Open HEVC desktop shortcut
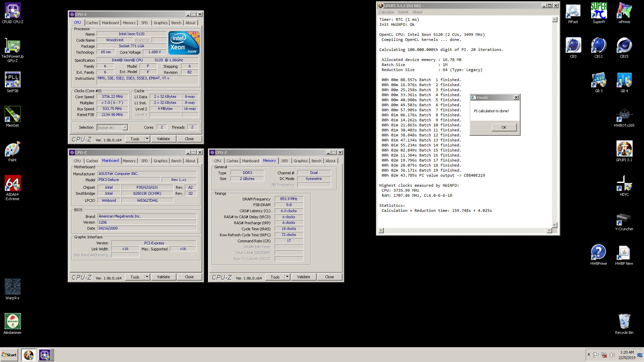 [x=624, y=186]
